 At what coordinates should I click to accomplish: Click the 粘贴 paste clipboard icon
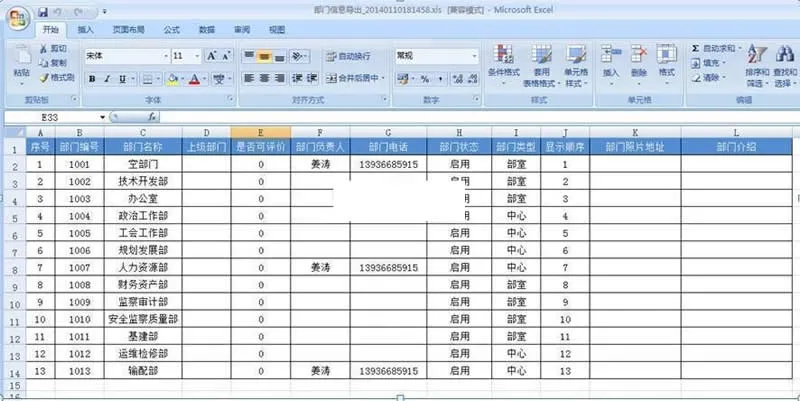click(x=21, y=56)
